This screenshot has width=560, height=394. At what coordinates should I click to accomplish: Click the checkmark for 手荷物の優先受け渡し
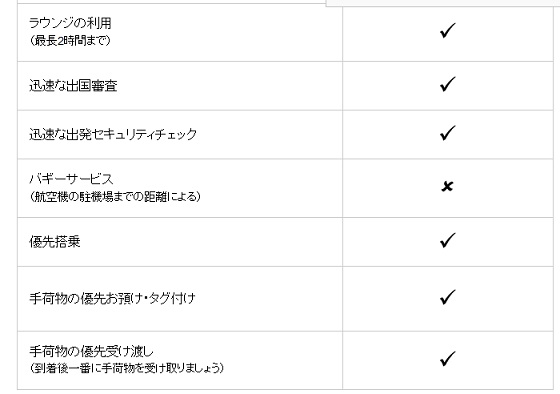[448, 359]
